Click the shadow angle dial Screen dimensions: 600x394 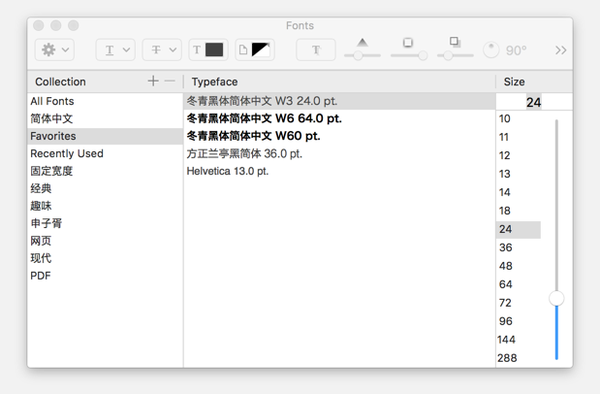coord(491,50)
